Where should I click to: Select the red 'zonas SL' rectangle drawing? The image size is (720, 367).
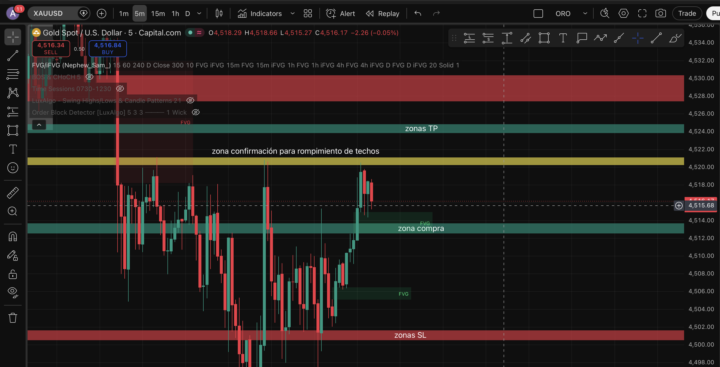356,335
